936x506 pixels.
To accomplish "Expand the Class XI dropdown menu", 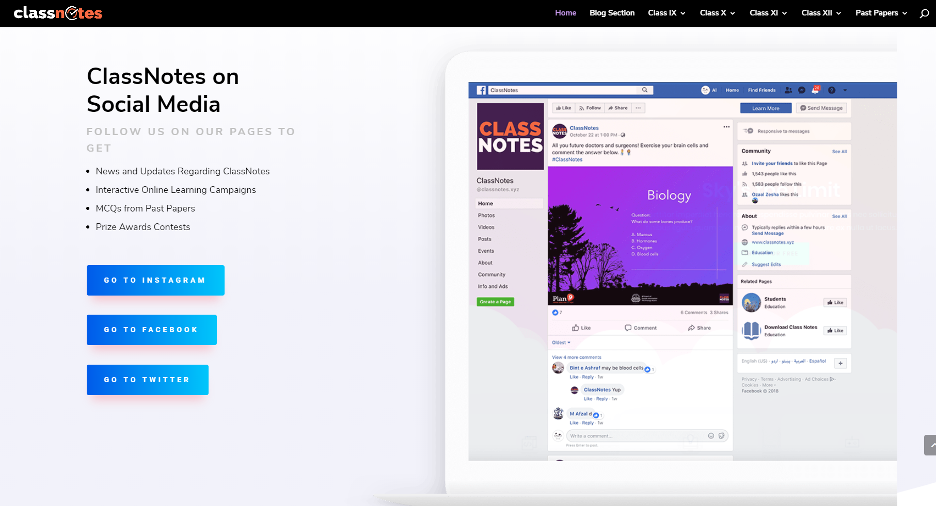I will tap(768, 13).
